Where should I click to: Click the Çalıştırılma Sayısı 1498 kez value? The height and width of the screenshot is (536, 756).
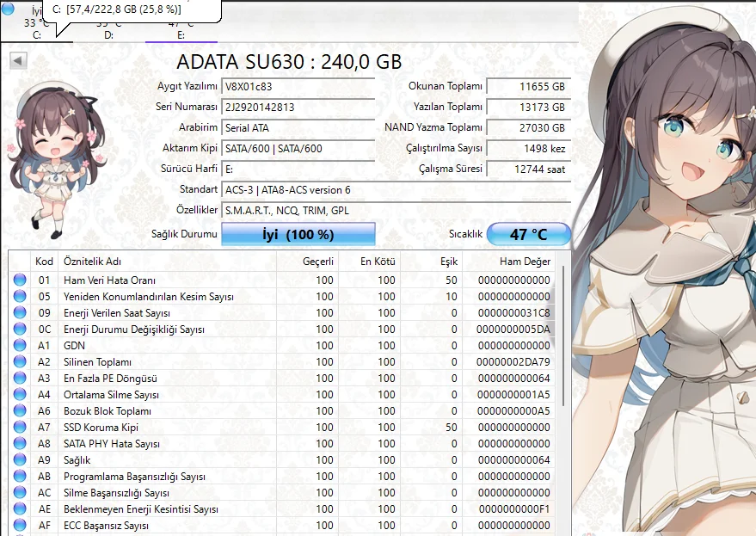[528, 149]
